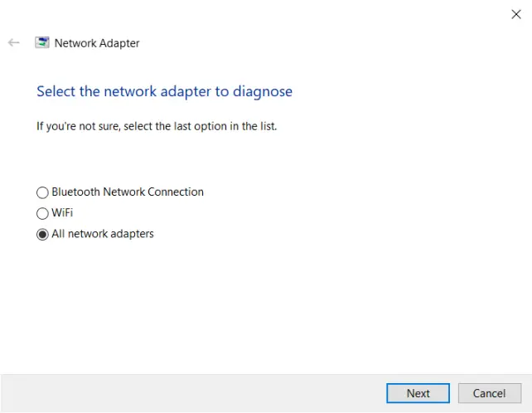Click the blank white area below the options
Viewport: 532px width, 413px height.
265,307
